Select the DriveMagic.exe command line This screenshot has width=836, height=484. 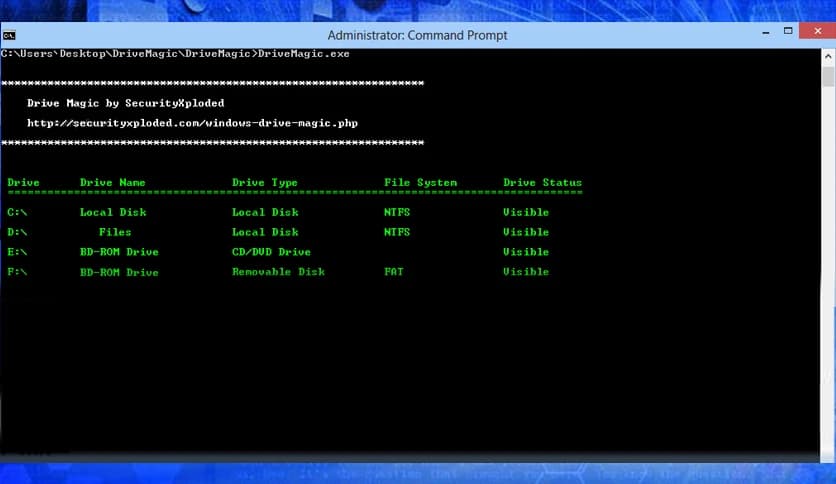(x=175, y=54)
